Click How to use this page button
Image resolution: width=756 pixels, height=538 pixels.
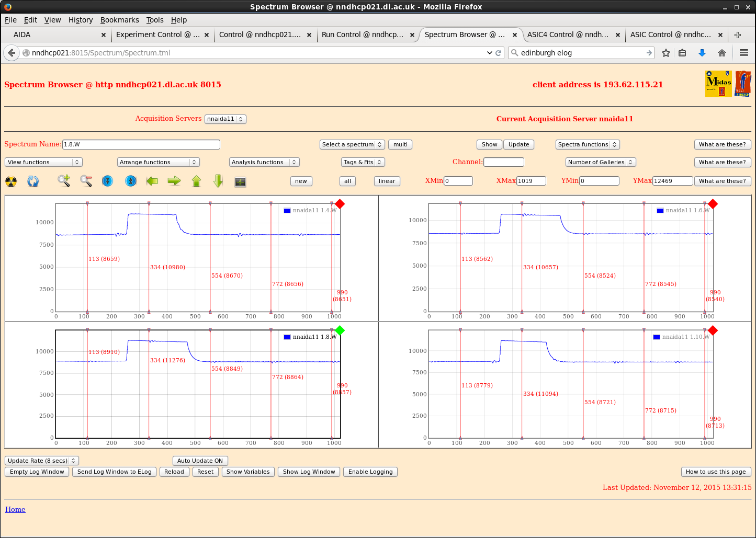tap(716, 472)
